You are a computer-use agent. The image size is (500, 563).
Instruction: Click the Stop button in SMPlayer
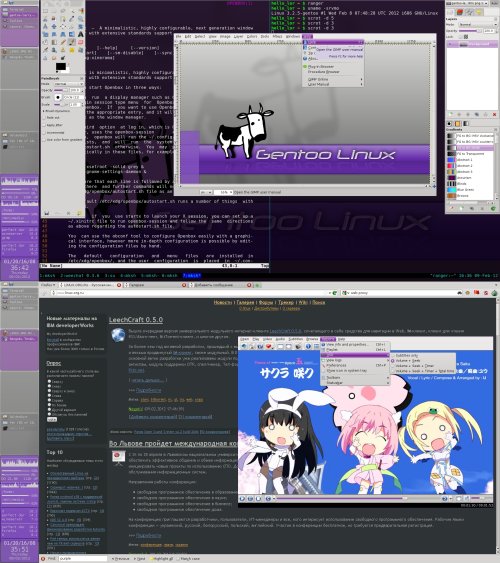pos(258,498)
